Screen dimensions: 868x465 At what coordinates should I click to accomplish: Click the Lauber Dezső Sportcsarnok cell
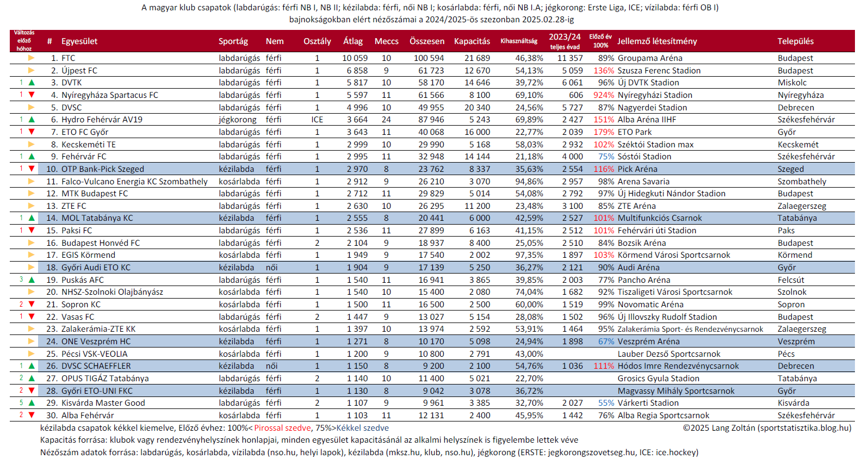669,354
